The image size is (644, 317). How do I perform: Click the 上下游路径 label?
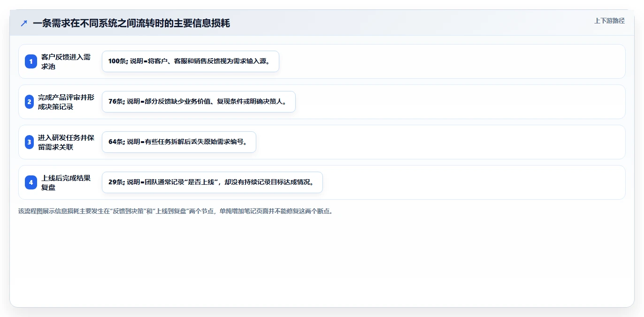(609, 21)
